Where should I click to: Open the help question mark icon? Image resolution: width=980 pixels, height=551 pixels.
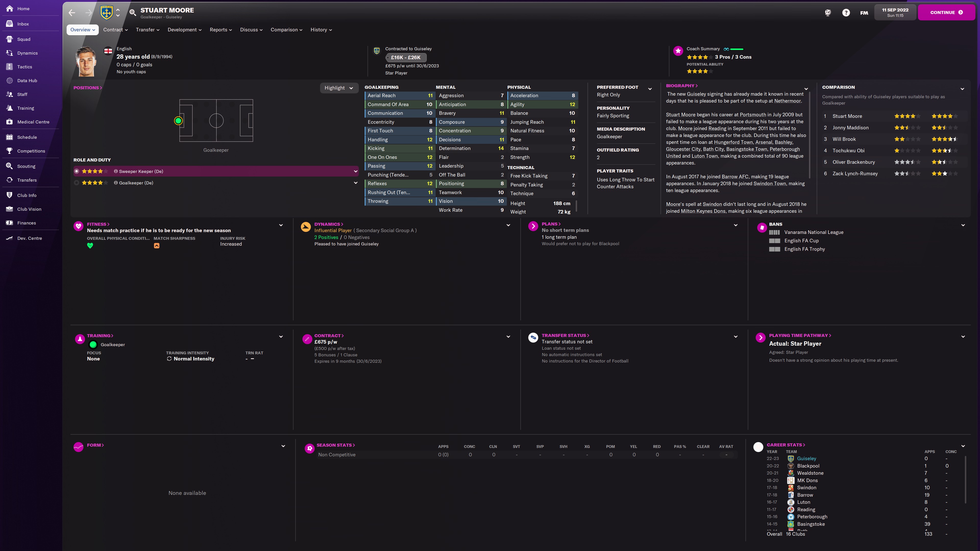846,12
